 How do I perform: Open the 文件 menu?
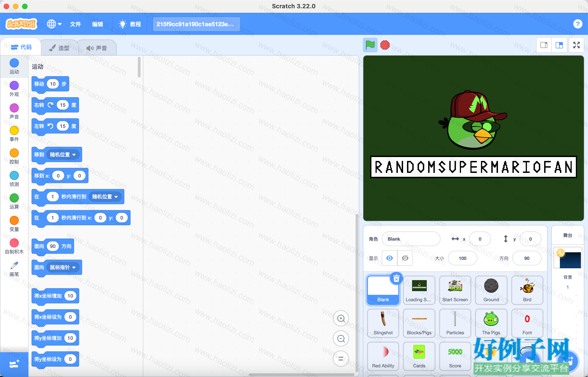75,24
